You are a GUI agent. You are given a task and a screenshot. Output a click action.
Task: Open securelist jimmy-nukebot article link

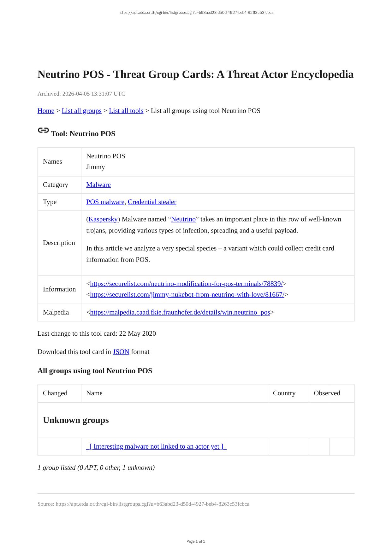coord(187,295)
